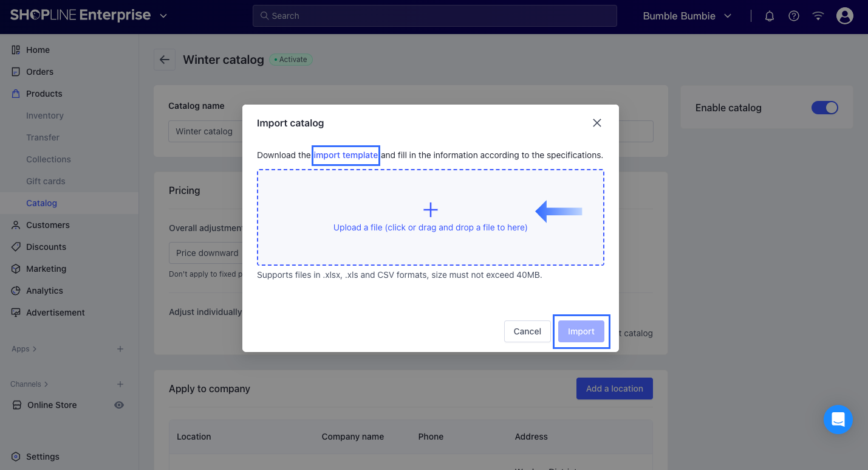Click the upload a file drop area
Viewport: 868px width, 470px height.
tap(430, 218)
